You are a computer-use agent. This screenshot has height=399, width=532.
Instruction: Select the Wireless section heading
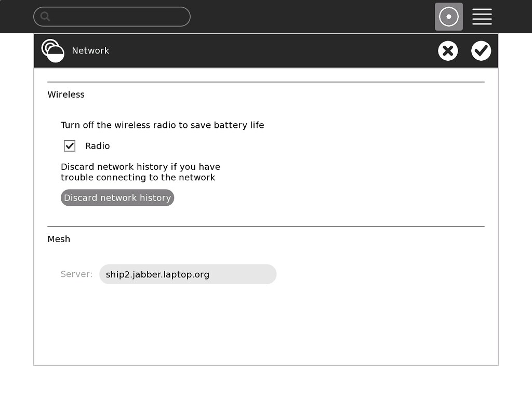click(66, 95)
